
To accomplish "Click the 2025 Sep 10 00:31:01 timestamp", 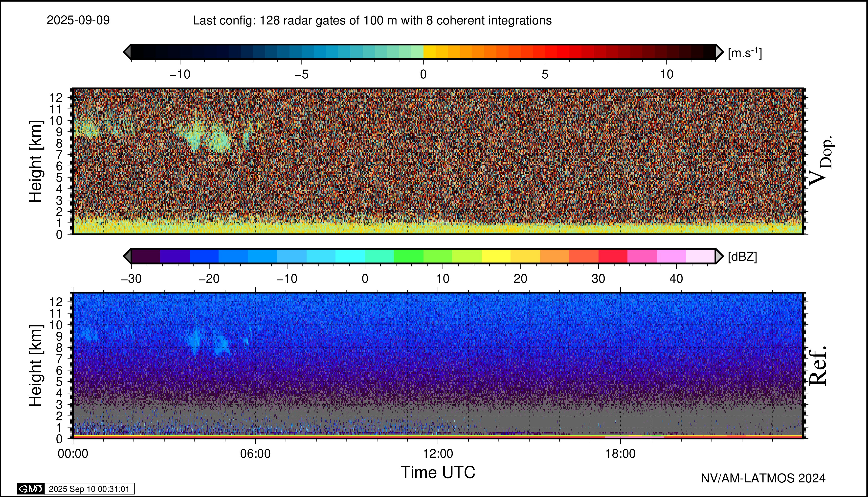I will point(89,489).
